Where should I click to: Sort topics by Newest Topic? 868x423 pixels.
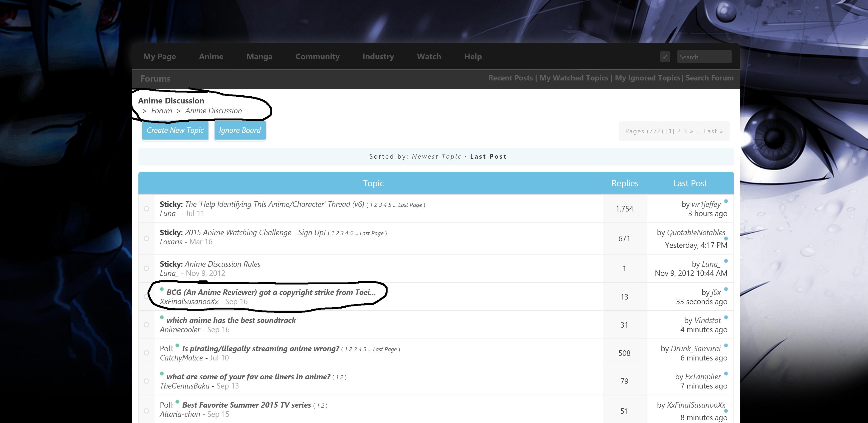point(436,157)
